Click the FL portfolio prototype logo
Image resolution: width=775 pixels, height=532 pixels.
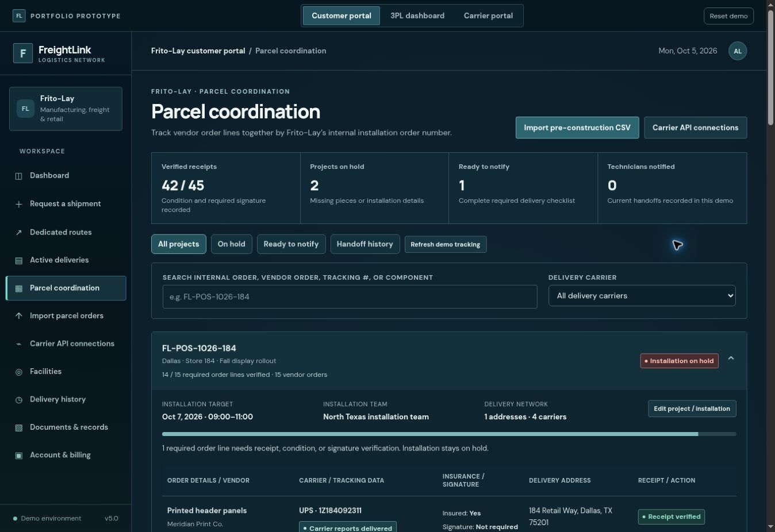19,16
